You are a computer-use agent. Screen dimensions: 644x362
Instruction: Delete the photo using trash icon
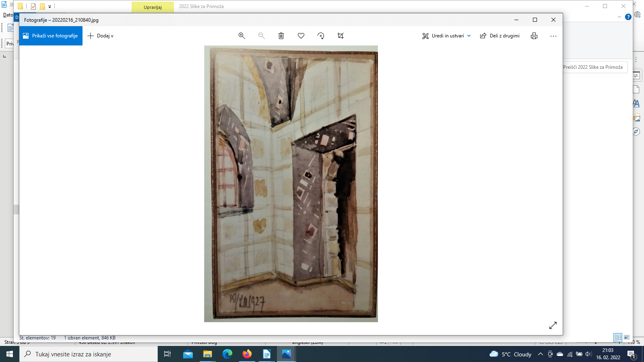click(281, 36)
